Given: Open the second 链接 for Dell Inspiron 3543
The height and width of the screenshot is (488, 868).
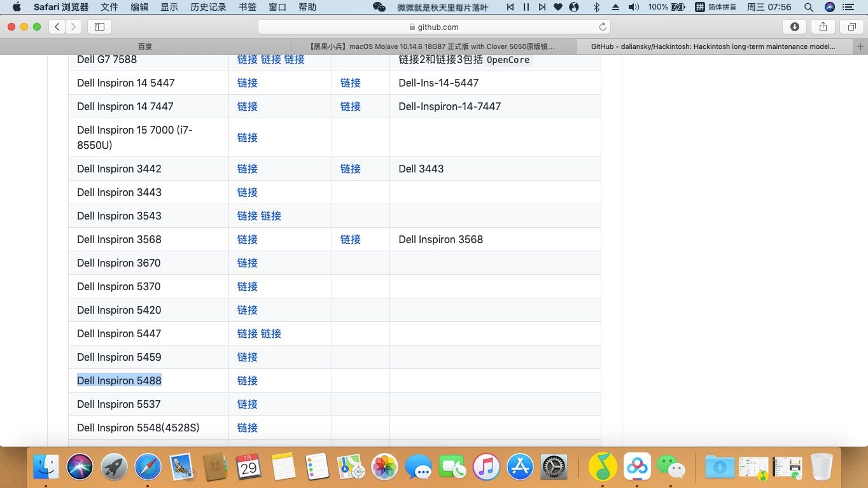Looking at the screenshot, I should [271, 216].
